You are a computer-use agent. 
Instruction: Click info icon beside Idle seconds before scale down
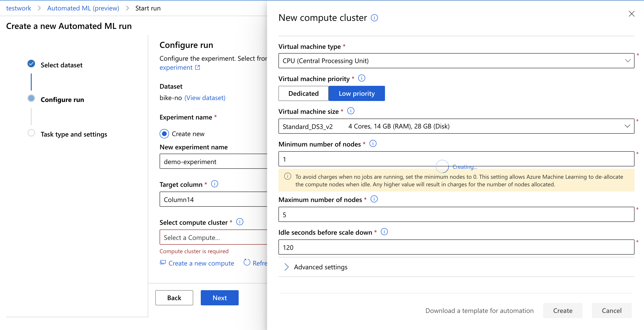coord(384,232)
